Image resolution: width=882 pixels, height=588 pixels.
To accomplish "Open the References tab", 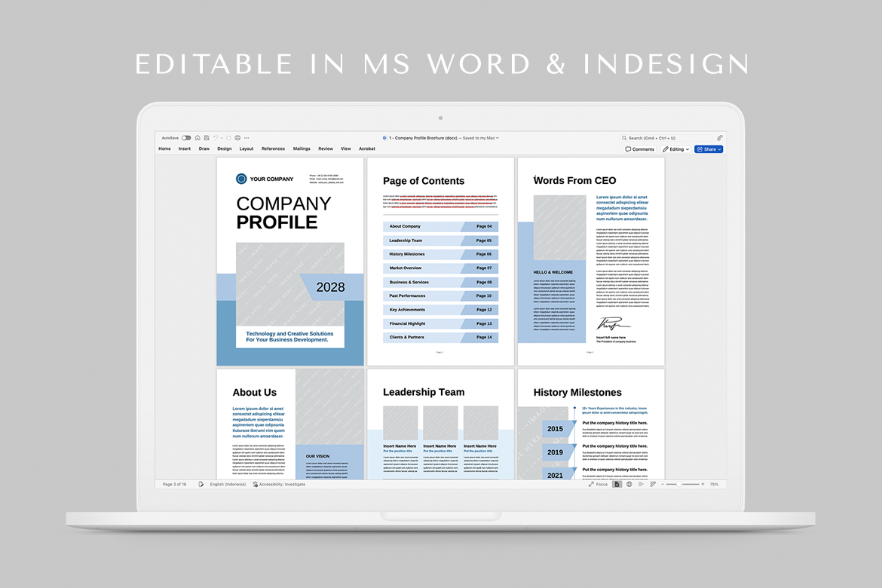I will point(273,149).
